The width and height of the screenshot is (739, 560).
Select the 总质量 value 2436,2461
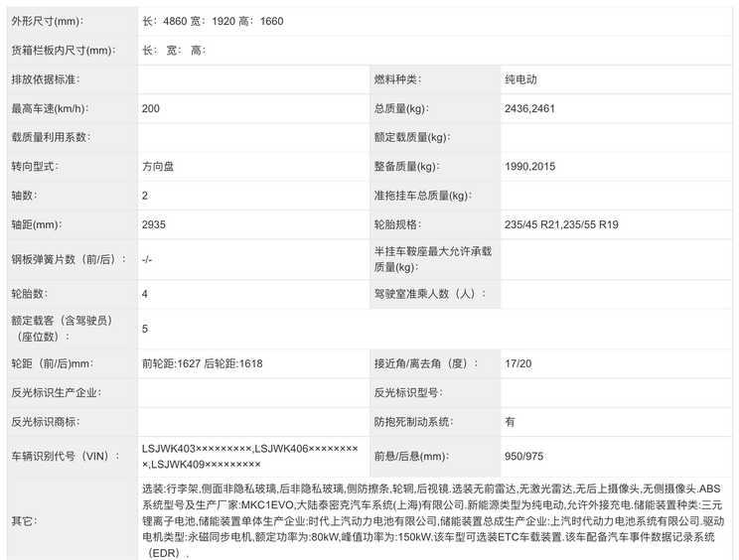click(530, 108)
